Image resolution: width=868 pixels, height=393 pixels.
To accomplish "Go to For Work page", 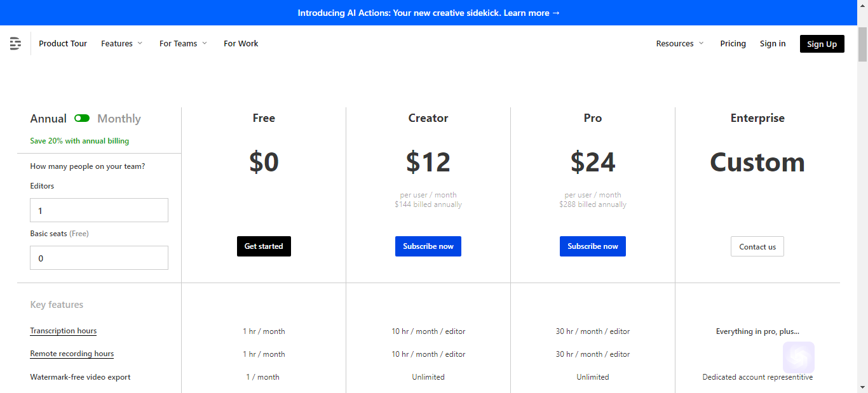I will 241,43.
